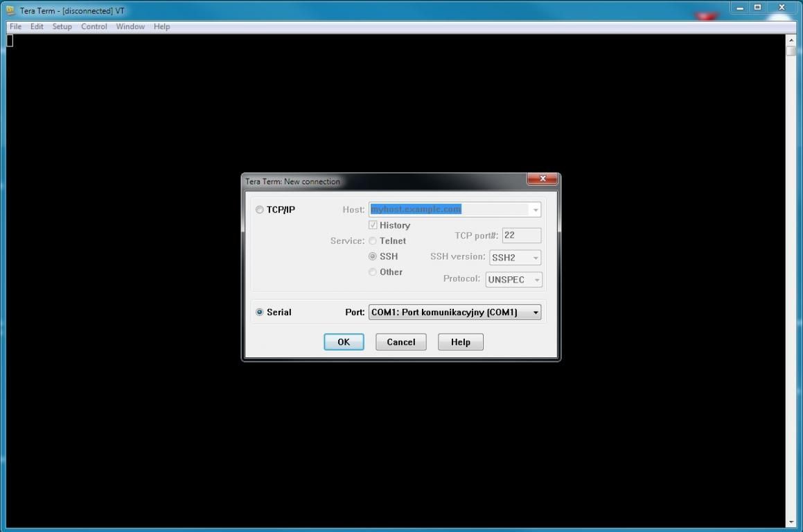Viewport: 803px width, 532px height.
Task: Click the Help button in dialog
Action: point(461,342)
